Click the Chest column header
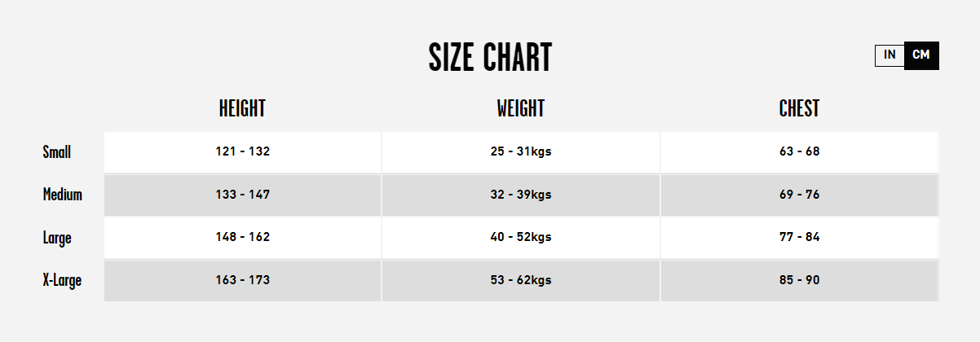Viewport: 980px width, 342px height. coord(799,108)
